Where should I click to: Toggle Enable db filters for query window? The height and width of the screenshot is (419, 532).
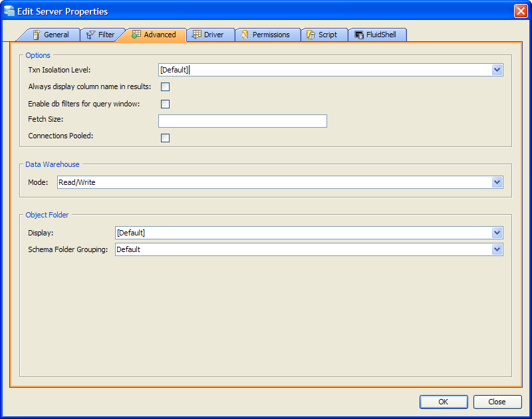pos(165,104)
